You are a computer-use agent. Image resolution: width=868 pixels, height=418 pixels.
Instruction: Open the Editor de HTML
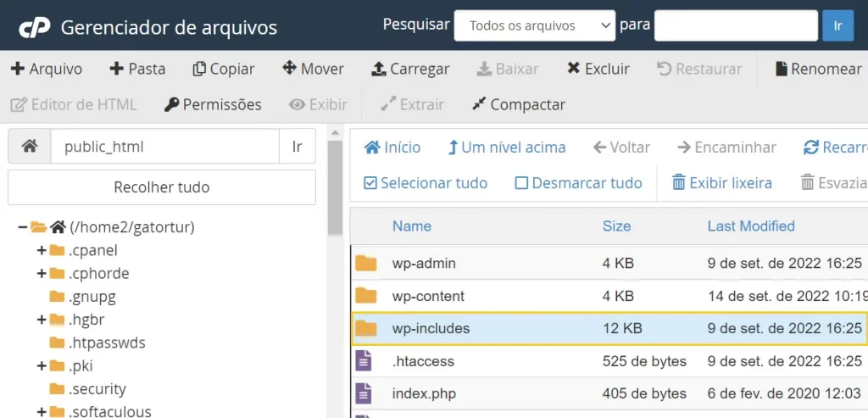74,104
